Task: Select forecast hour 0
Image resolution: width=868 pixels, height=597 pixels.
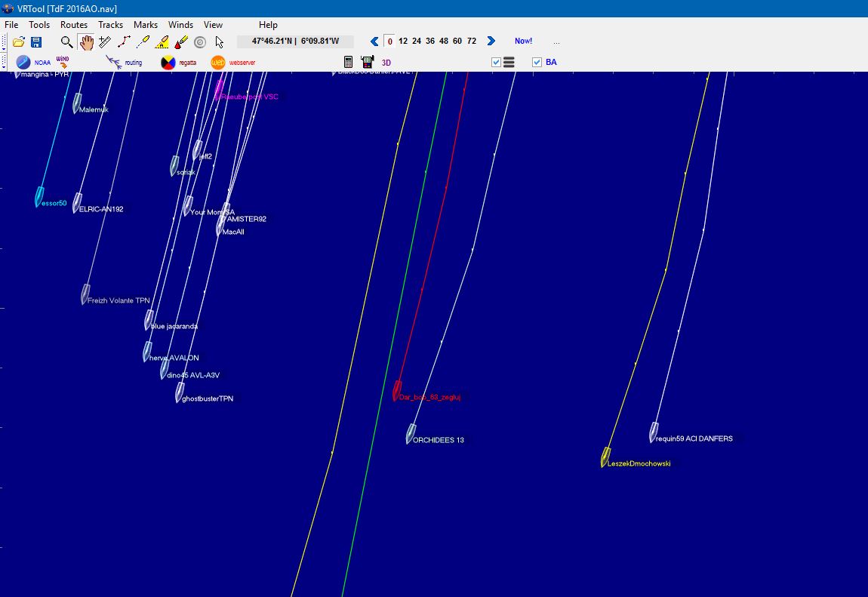Action: [389, 41]
